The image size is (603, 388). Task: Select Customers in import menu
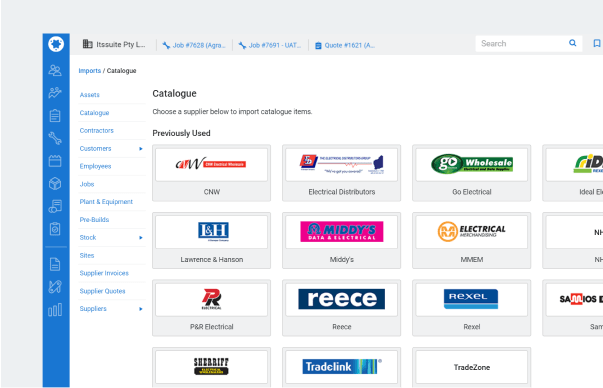95,148
